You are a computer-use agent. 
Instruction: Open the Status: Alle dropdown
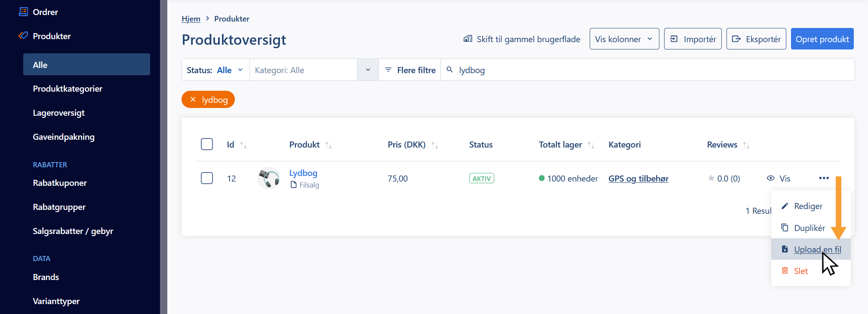pos(215,70)
